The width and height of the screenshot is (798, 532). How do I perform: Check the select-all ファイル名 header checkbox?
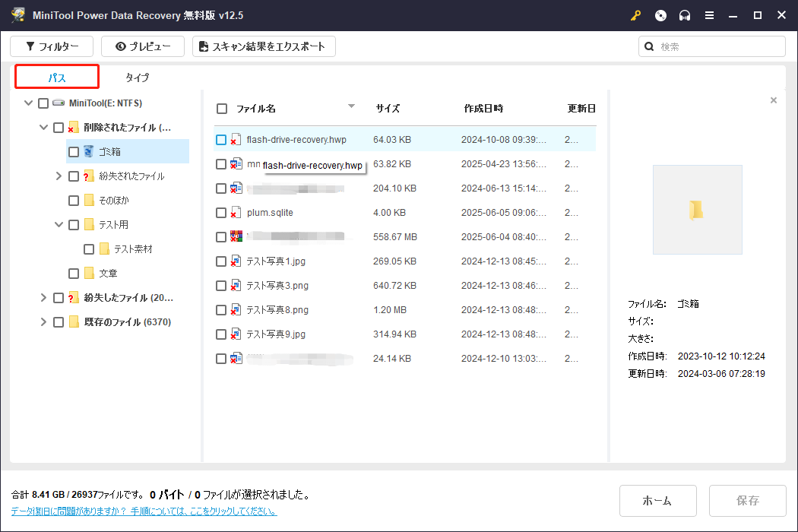tap(222, 109)
